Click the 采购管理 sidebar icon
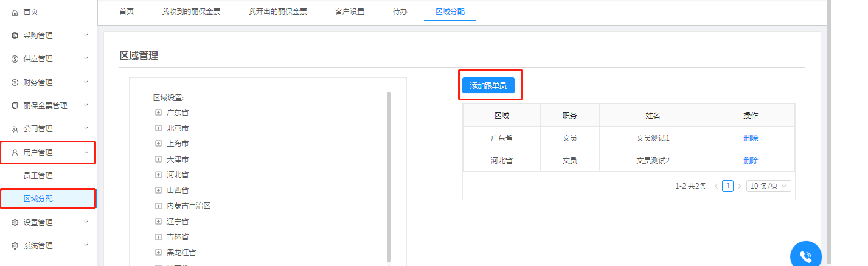The height and width of the screenshot is (266, 868). 15,36
